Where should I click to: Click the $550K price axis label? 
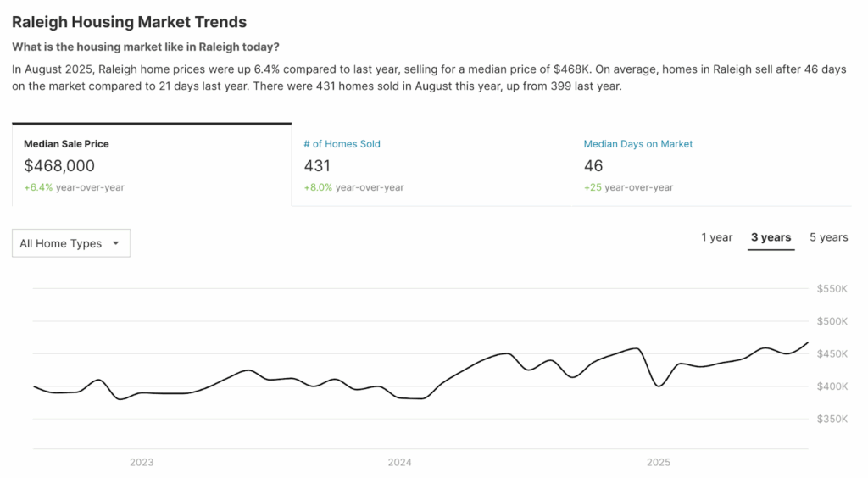coord(832,289)
